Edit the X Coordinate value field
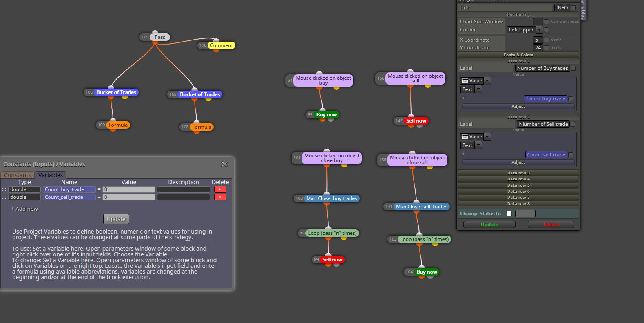Screen dimensions: 644x323 click(538, 40)
